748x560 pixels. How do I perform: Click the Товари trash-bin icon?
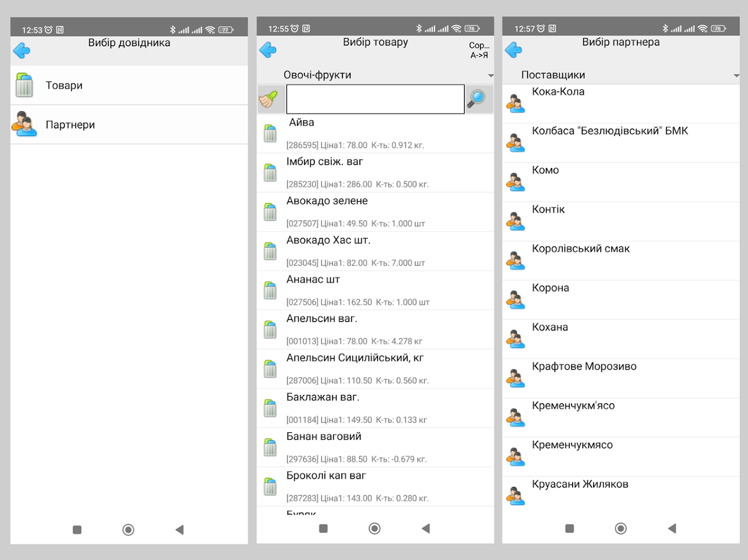click(25, 85)
